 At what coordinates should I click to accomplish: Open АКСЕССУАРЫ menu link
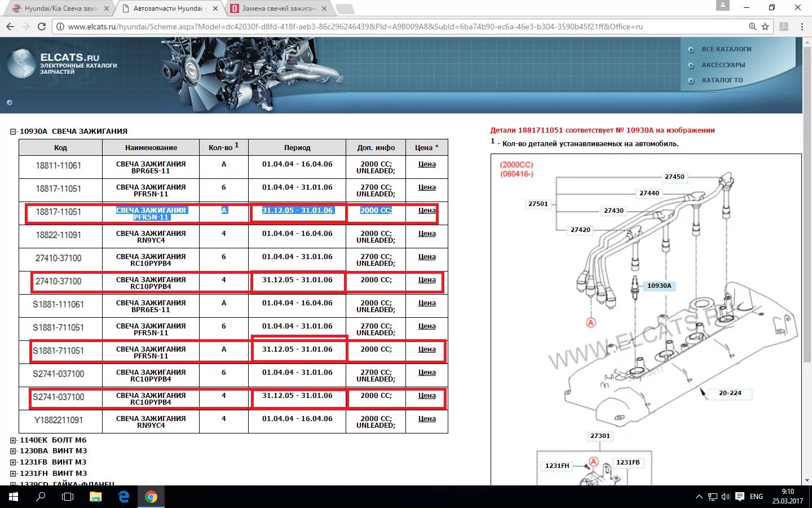(x=723, y=65)
